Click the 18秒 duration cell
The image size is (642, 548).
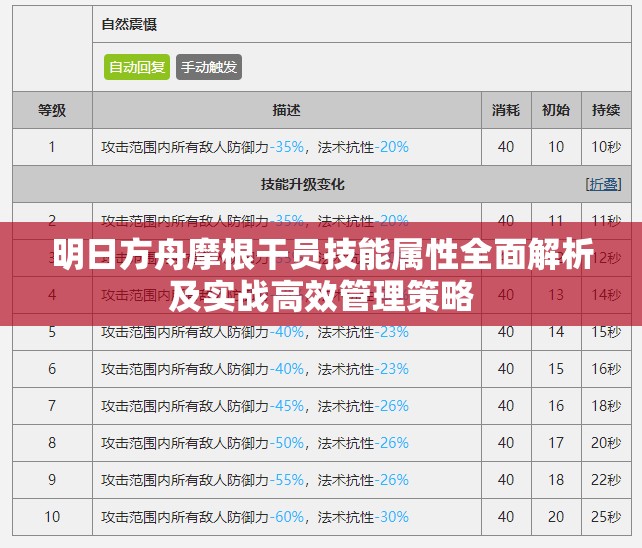[606, 405]
